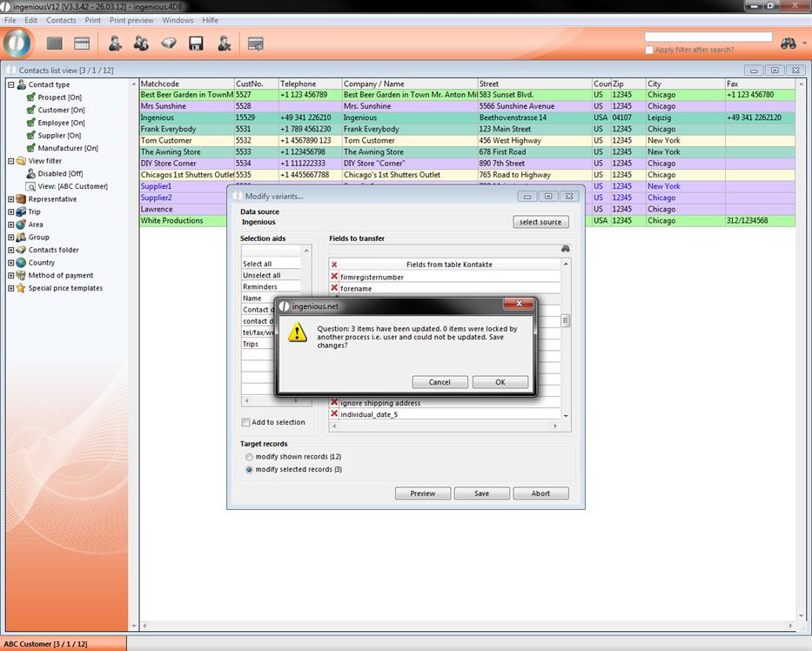Collapse the Contact type tree node
Viewport: 812px width, 651px height.
click(x=11, y=85)
